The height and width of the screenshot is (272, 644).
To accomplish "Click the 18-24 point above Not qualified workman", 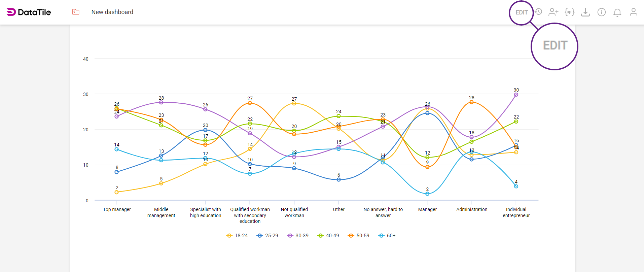I will pyautogui.click(x=294, y=104).
